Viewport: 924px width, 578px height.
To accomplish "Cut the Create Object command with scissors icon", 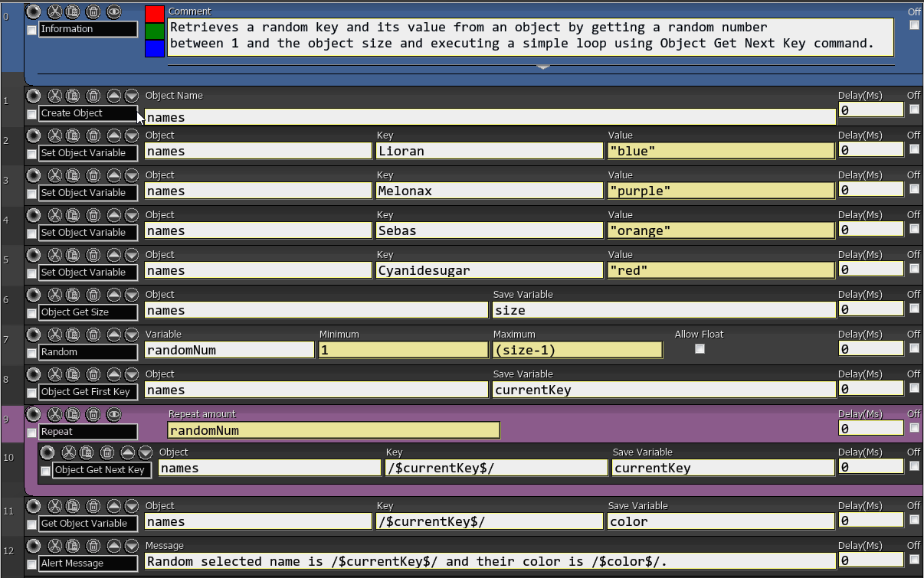I will (54, 96).
